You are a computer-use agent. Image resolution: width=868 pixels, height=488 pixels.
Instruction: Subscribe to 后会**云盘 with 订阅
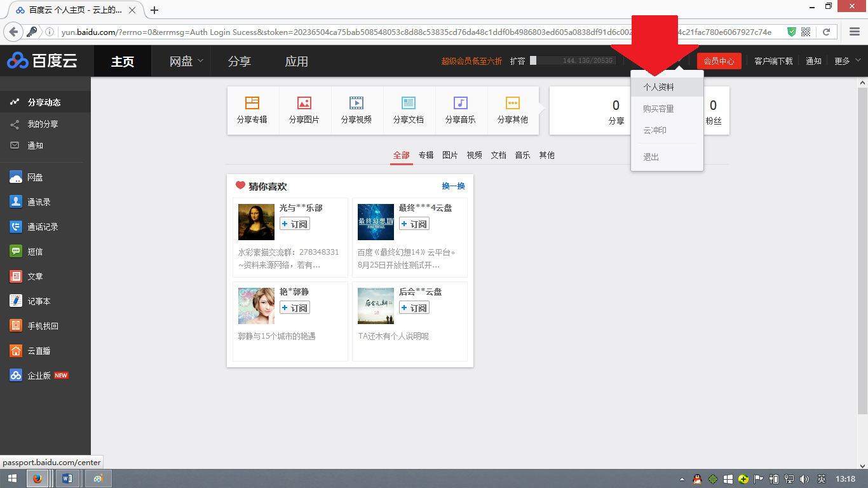click(x=414, y=308)
